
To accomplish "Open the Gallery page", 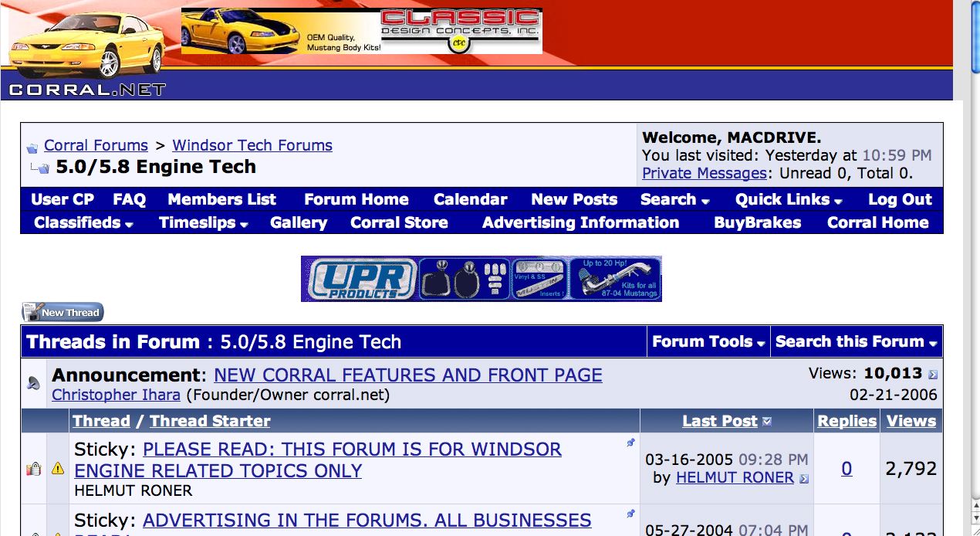I will click(299, 222).
